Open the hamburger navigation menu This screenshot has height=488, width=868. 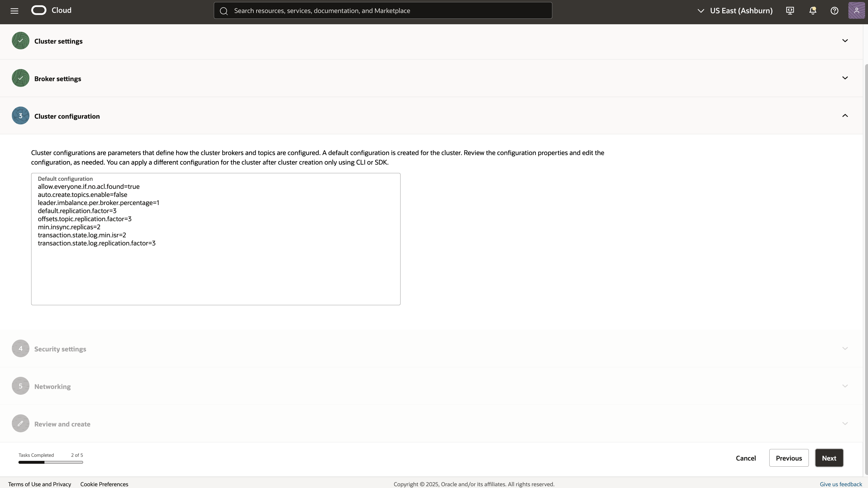point(14,11)
